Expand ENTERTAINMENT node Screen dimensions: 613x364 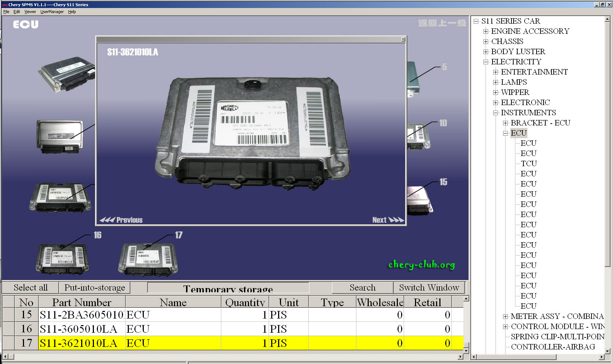(x=495, y=72)
